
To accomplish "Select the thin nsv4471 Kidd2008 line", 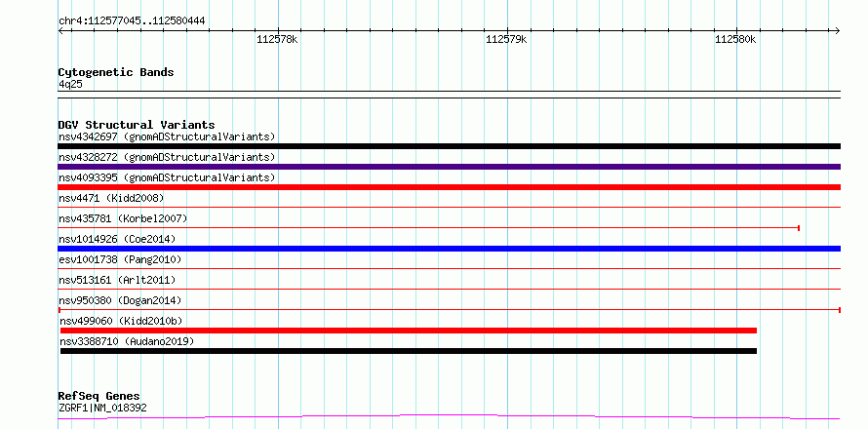I will click(449, 207).
